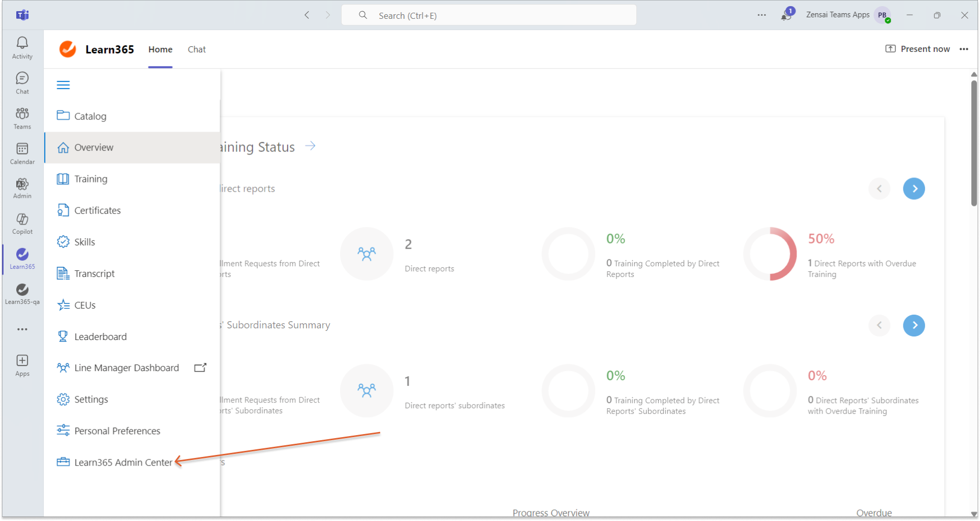Screen dimensions: 980x521
Task: Switch to the Chat tab
Action: (x=197, y=49)
